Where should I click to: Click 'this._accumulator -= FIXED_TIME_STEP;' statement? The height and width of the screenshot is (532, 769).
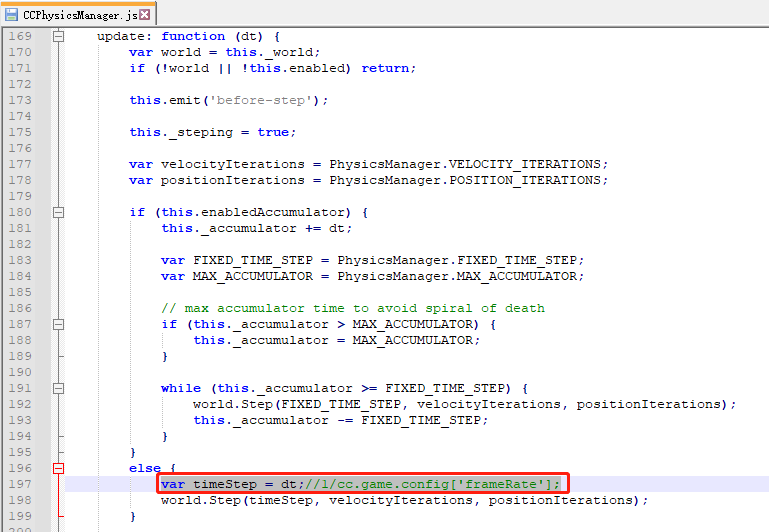point(340,420)
